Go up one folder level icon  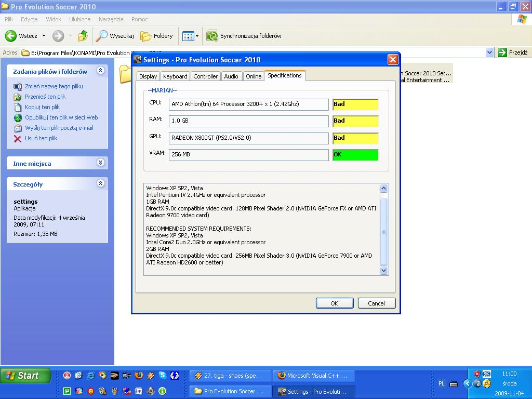coord(83,36)
